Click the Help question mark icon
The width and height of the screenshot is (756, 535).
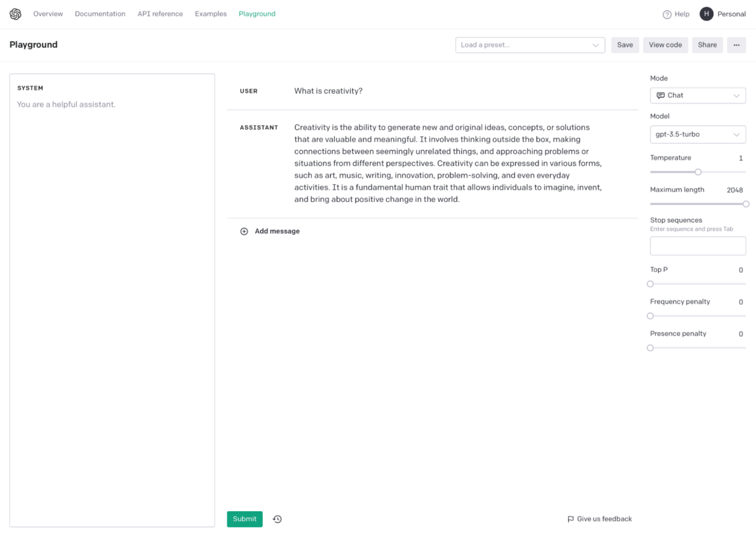click(x=667, y=14)
